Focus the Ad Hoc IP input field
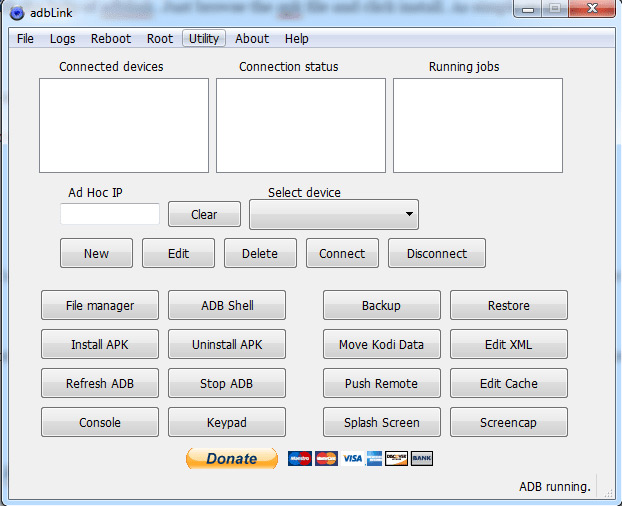This screenshot has height=506, width=622. (x=110, y=214)
